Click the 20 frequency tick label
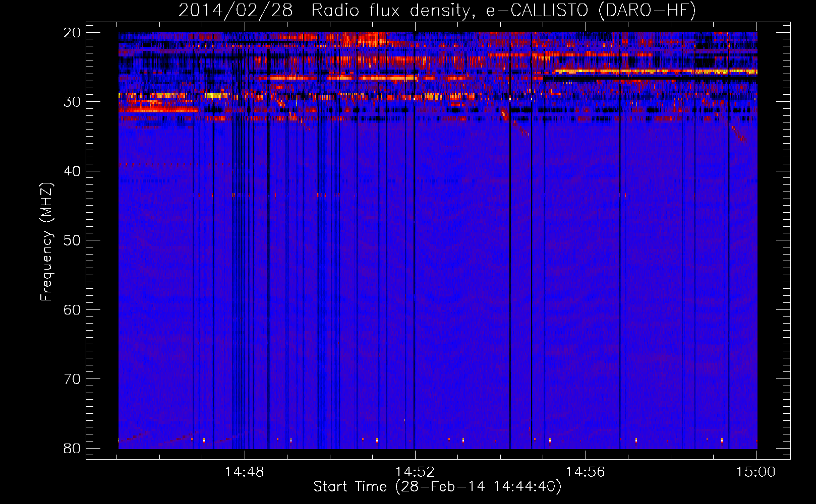This screenshot has height=504, width=816. 72,33
